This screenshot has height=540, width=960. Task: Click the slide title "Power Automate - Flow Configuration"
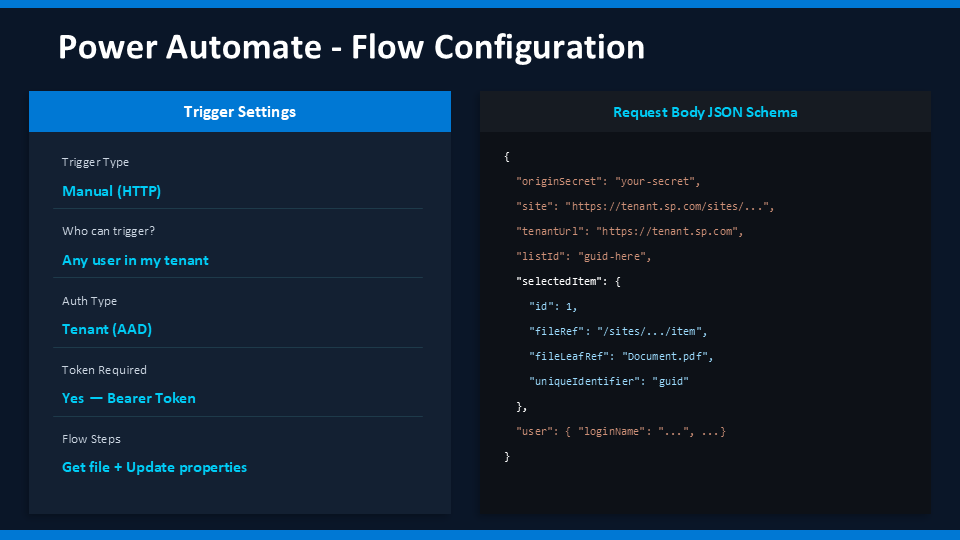351,47
